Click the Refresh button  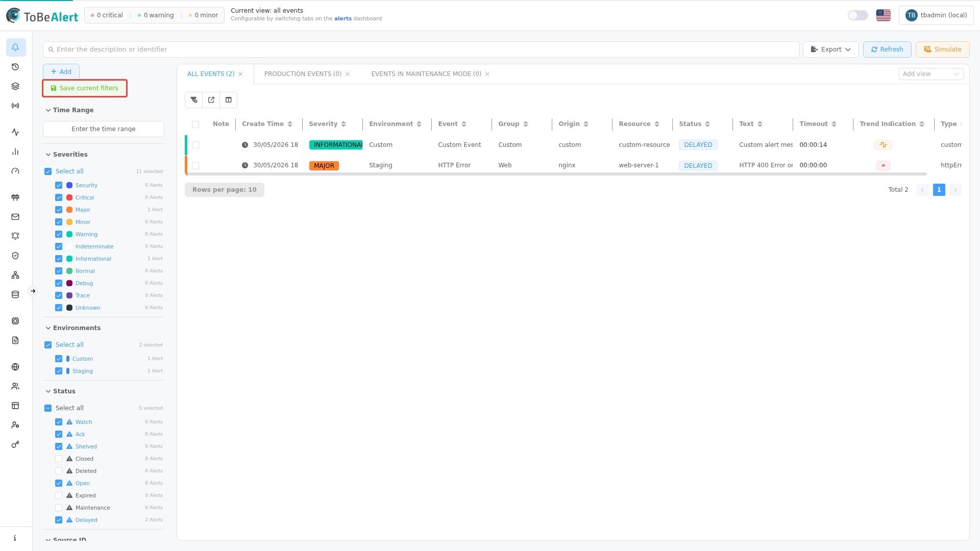(887, 49)
